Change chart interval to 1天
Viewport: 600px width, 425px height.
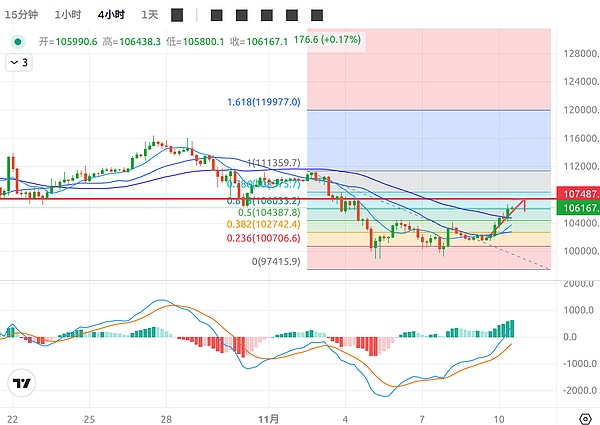[x=150, y=14]
